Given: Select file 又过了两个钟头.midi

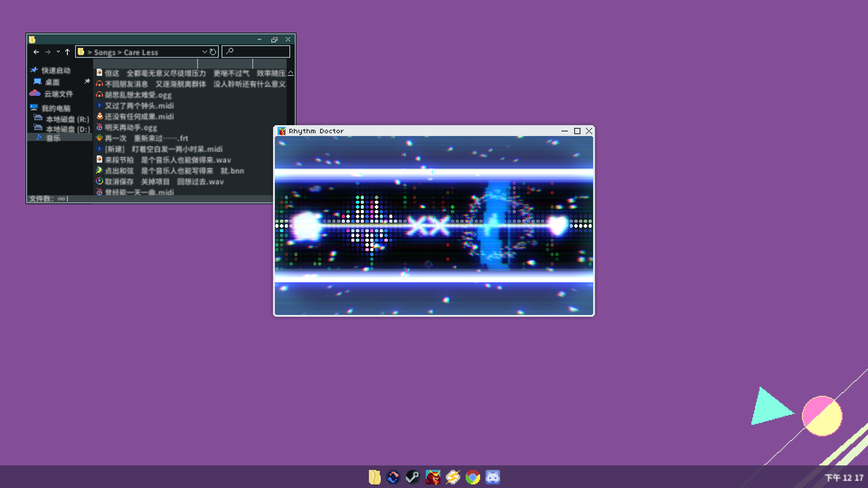Looking at the screenshot, I should point(139,106).
